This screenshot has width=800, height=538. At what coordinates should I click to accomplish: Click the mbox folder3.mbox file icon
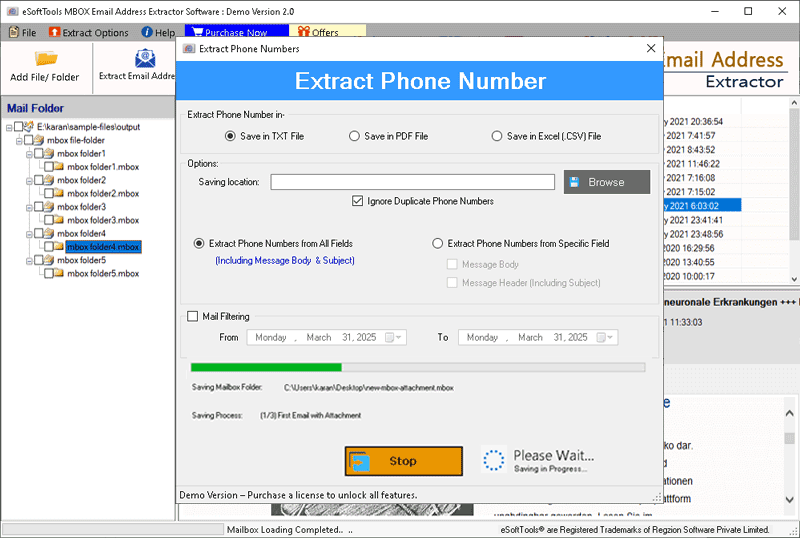coord(59,219)
